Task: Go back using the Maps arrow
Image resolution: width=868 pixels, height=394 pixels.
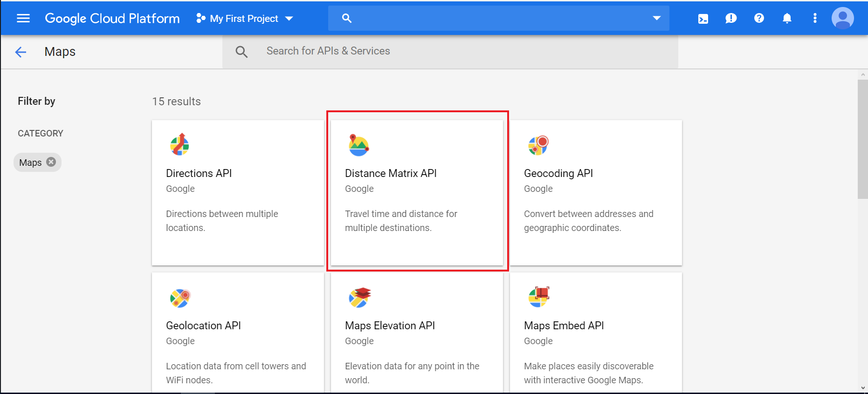Action: (x=21, y=52)
